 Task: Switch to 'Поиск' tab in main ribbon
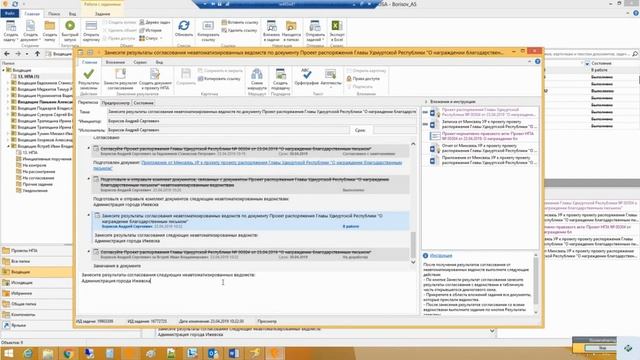(53, 13)
